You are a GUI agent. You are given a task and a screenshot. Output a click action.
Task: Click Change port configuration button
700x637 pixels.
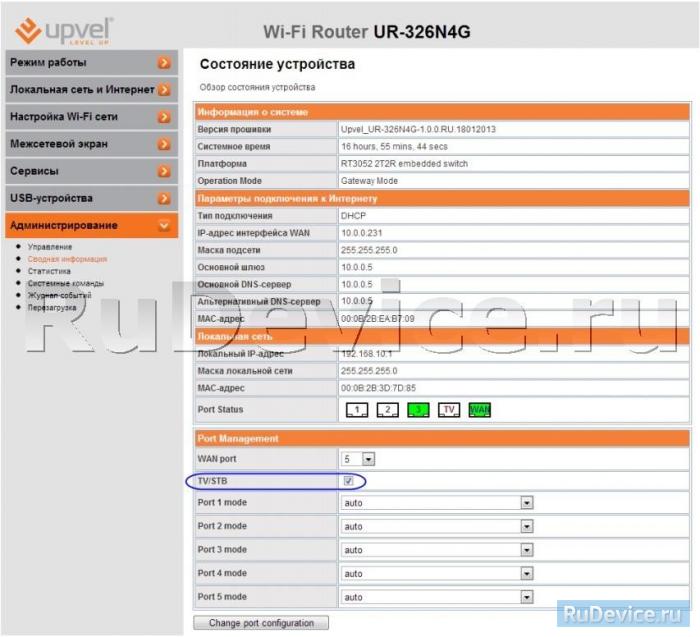click(x=261, y=623)
